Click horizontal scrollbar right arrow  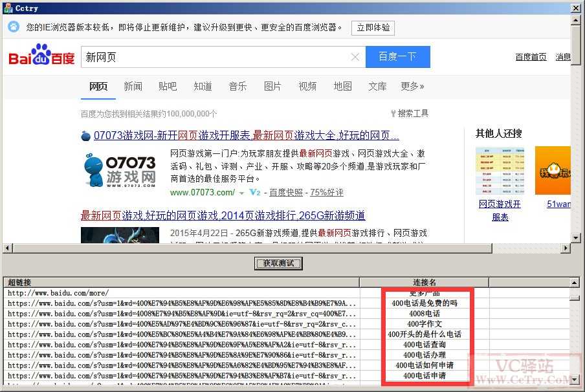566,248
